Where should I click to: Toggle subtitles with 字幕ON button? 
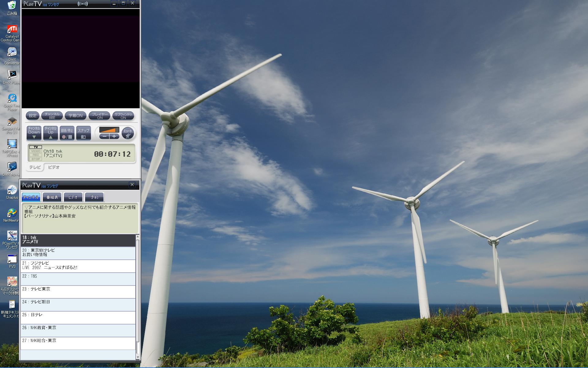75,116
